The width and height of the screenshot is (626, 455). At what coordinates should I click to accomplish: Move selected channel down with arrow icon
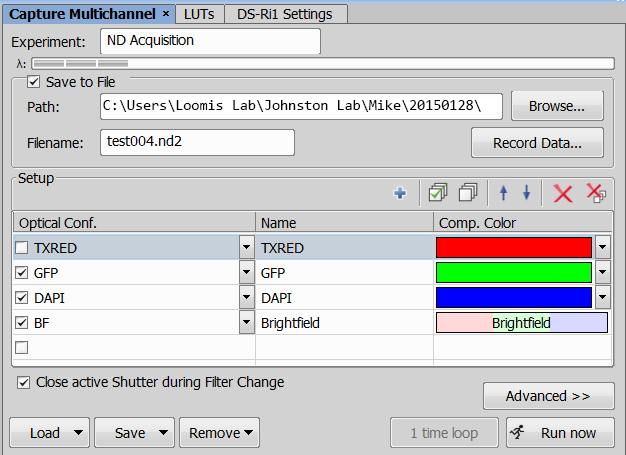tap(526, 194)
